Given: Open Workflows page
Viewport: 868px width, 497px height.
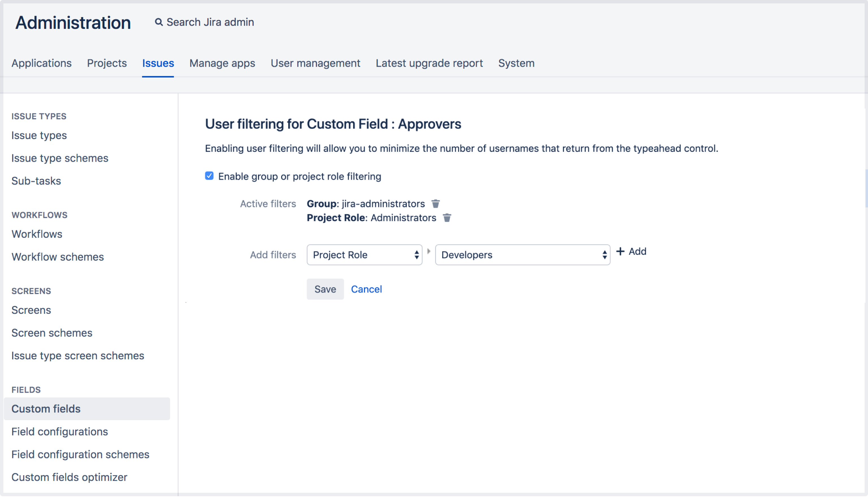Looking at the screenshot, I should (x=37, y=234).
